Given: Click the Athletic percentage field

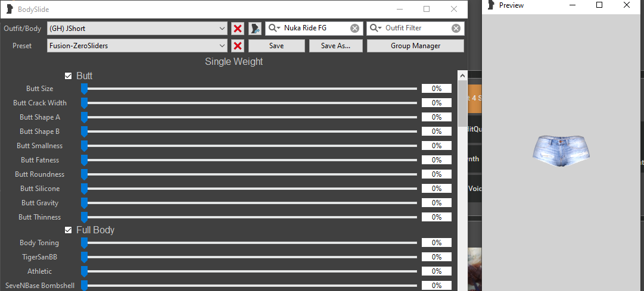Looking at the screenshot, I should tap(437, 271).
